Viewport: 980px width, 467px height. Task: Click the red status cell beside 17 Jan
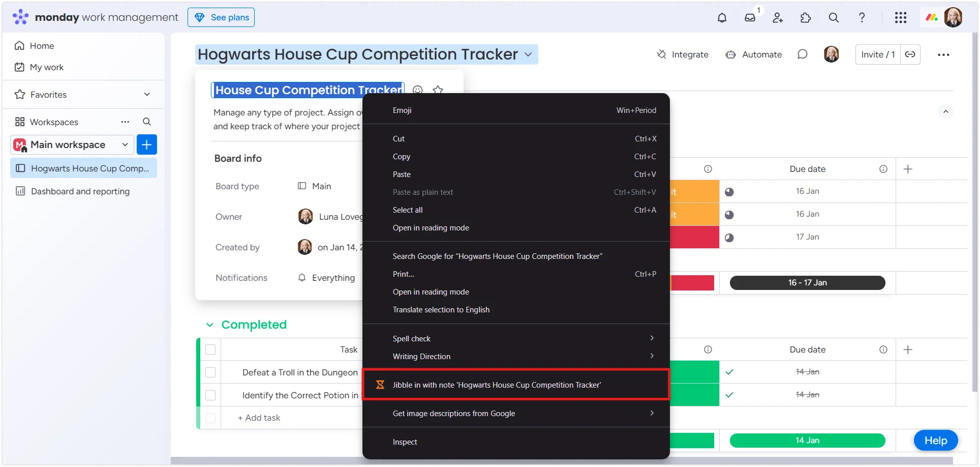point(694,237)
